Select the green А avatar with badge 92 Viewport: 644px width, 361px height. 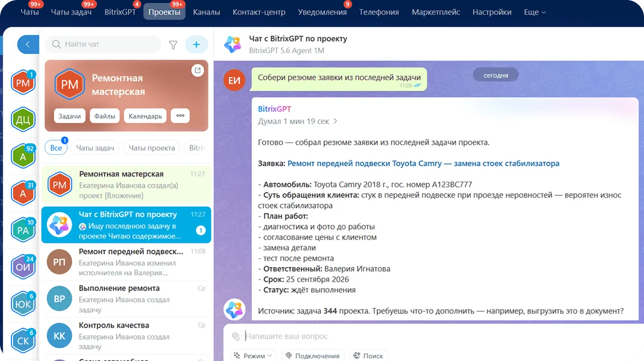[23, 156]
